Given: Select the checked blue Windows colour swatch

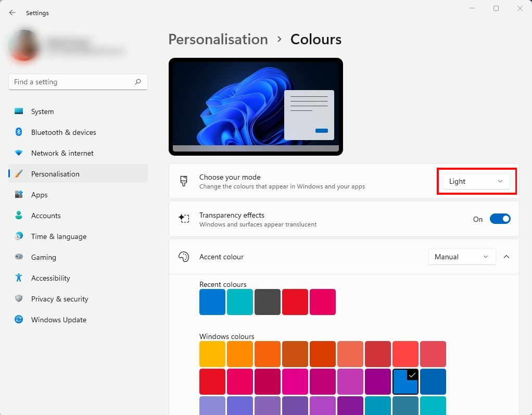Looking at the screenshot, I should click(x=406, y=382).
